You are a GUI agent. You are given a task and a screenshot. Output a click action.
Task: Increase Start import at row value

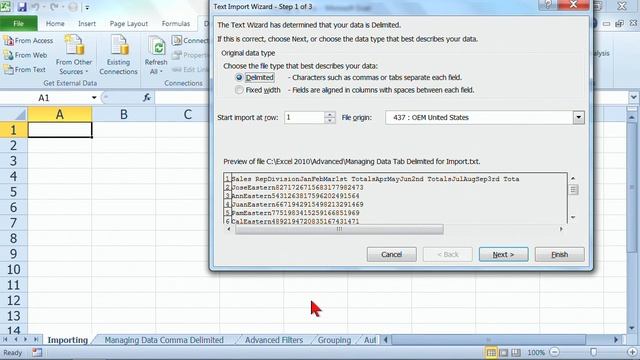coord(330,115)
